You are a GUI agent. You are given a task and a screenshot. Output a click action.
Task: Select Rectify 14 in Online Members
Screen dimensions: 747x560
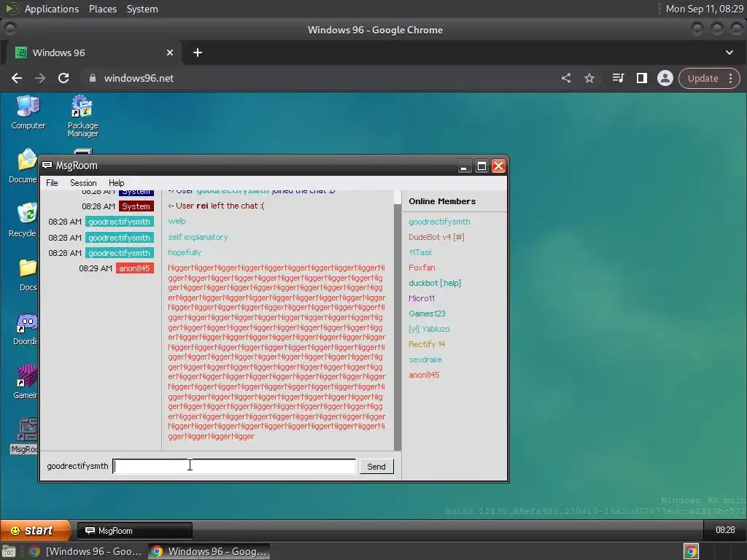click(x=427, y=344)
